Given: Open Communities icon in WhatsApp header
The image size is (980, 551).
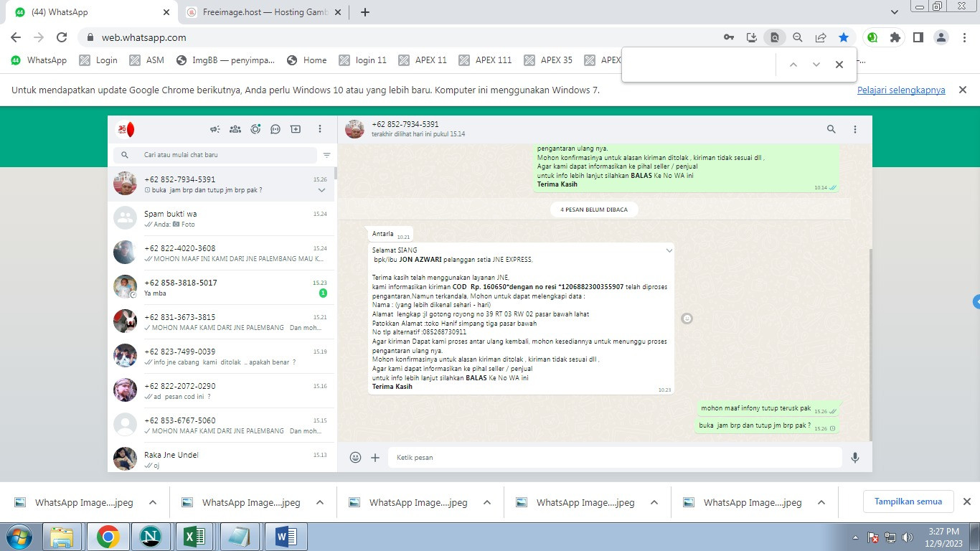Looking at the screenshot, I should tap(235, 129).
